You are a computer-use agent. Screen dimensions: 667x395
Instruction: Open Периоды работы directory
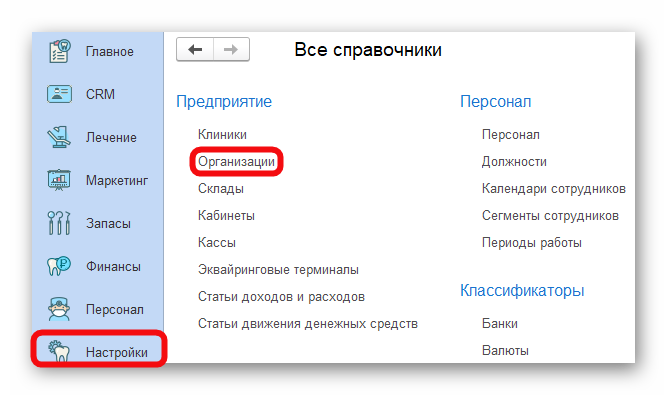(531, 242)
